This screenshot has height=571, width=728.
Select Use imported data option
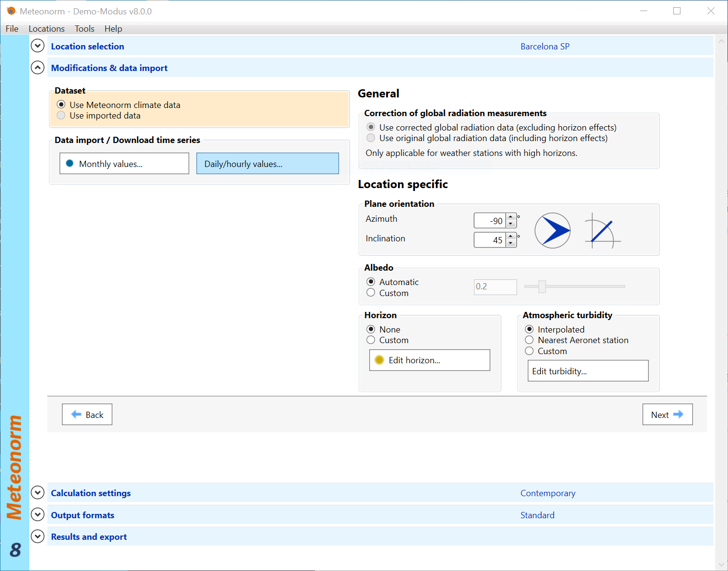click(61, 116)
